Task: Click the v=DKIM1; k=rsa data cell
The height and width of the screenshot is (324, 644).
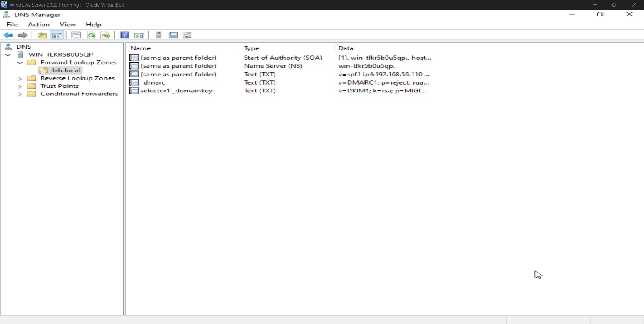Action: point(382,91)
